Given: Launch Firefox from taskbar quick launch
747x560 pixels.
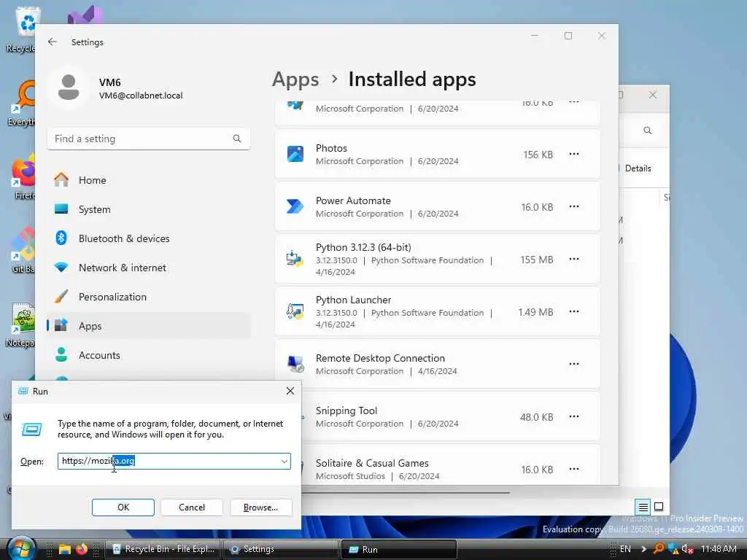Looking at the screenshot, I should 82,549.
